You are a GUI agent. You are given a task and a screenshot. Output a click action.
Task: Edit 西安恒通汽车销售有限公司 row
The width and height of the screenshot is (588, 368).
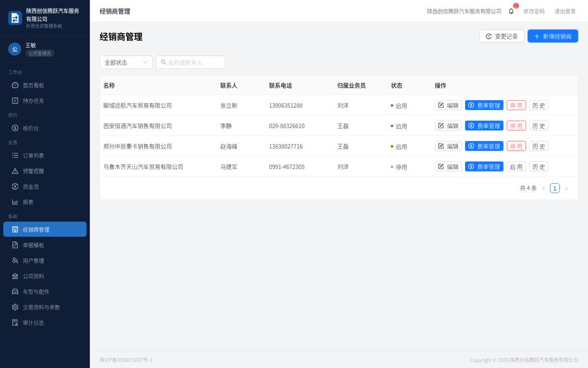(x=448, y=126)
